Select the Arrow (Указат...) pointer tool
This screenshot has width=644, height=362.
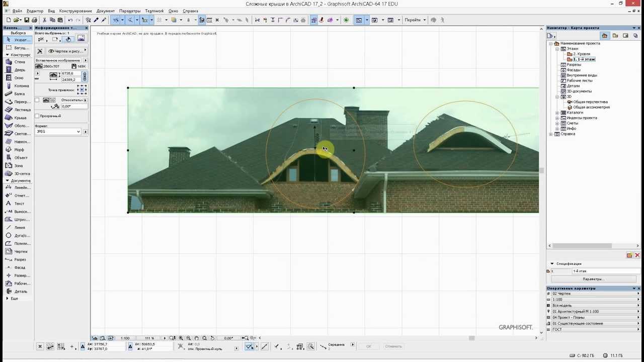pos(17,40)
